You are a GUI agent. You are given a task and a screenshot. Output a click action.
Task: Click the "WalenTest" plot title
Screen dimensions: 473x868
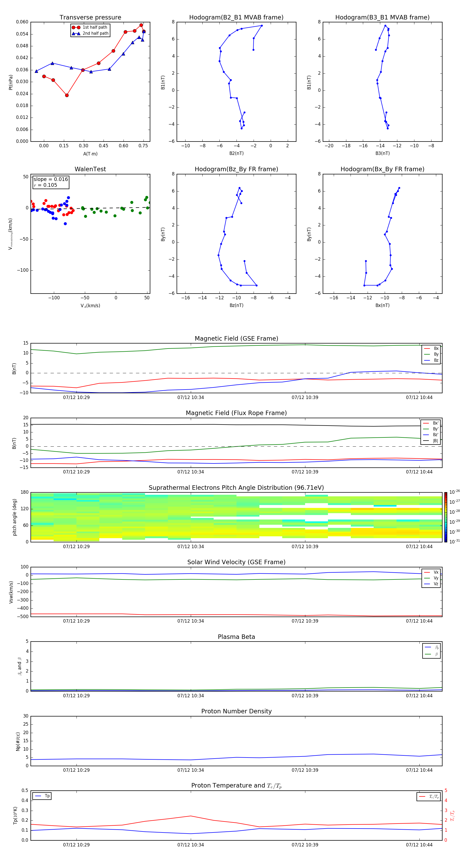[90, 169]
